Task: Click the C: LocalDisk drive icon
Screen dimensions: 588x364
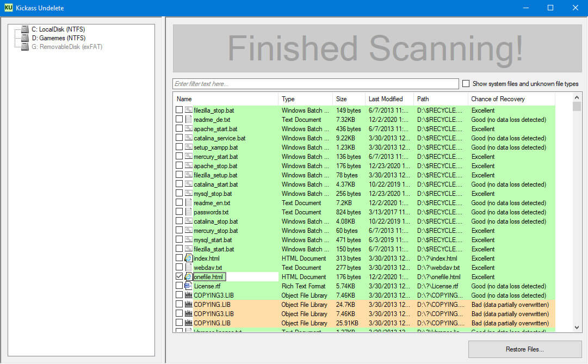Action: [25, 29]
